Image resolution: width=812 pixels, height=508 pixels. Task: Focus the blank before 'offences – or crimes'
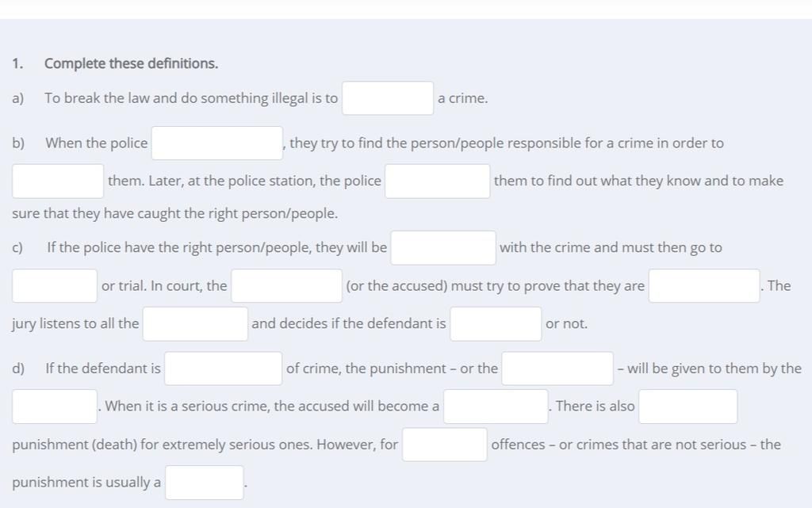coord(444,445)
